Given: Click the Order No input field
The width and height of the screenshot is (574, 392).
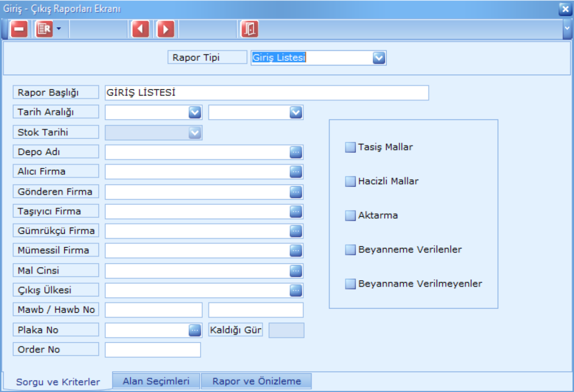Looking at the screenshot, I should tap(153, 350).
